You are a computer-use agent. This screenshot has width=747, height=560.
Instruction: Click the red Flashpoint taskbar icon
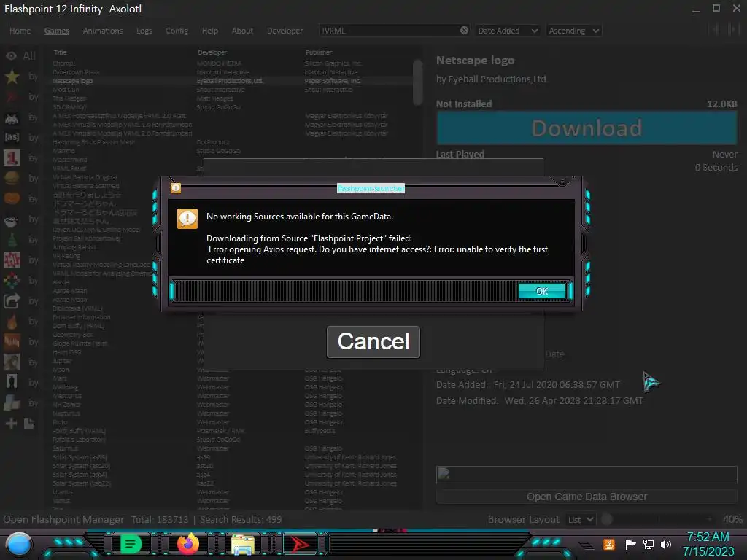pyautogui.click(x=300, y=544)
